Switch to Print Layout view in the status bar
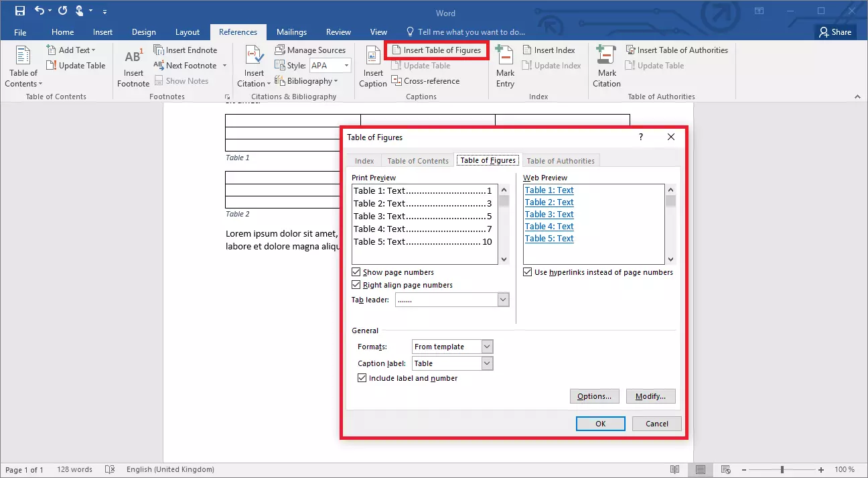The width and height of the screenshot is (868, 478). pos(699,470)
